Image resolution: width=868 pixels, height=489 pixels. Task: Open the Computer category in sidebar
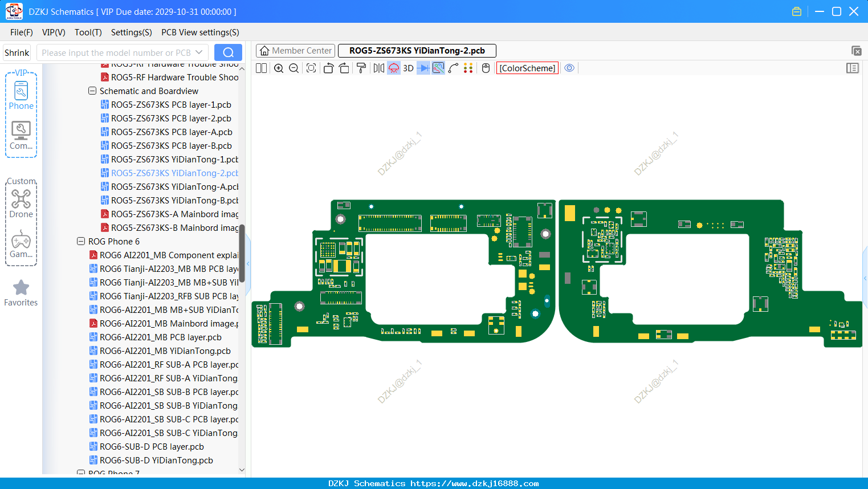click(x=21, y=136)
